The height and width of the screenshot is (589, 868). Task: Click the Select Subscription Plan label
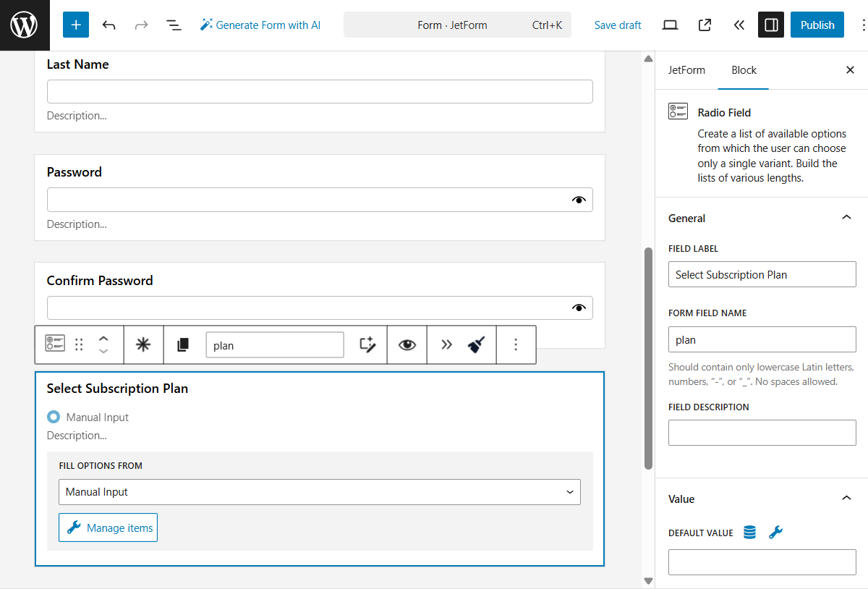117,389
